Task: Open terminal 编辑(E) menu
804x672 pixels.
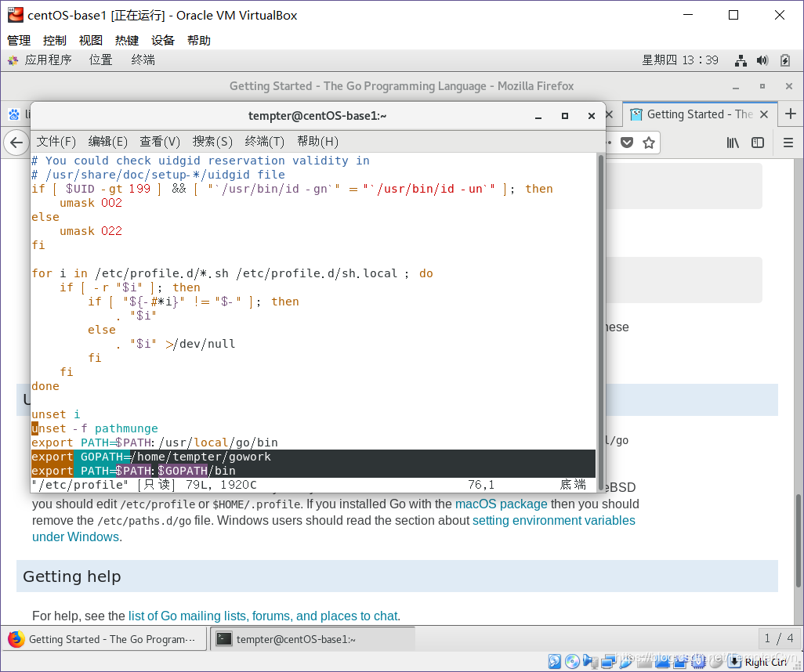Action: (107, 142)
